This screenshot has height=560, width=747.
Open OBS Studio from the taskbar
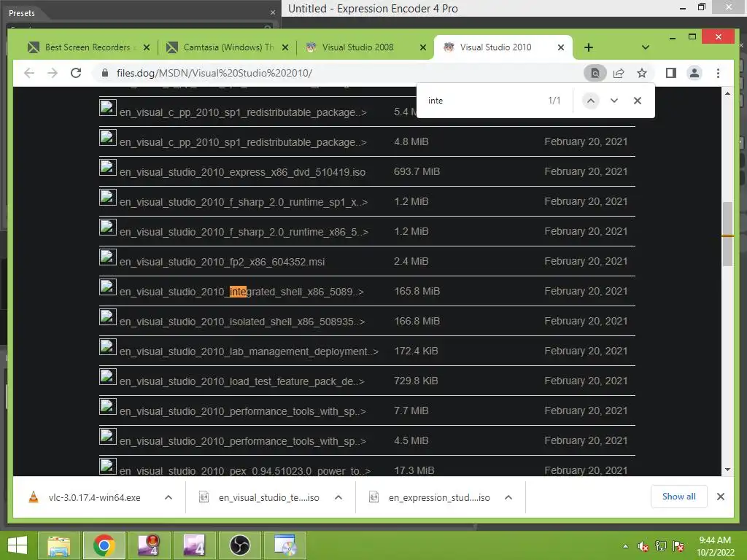[x=239, y=545]
